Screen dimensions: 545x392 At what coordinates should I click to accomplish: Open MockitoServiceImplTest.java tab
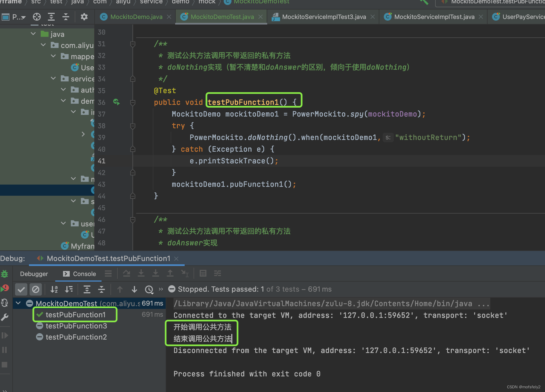point(434,17)
